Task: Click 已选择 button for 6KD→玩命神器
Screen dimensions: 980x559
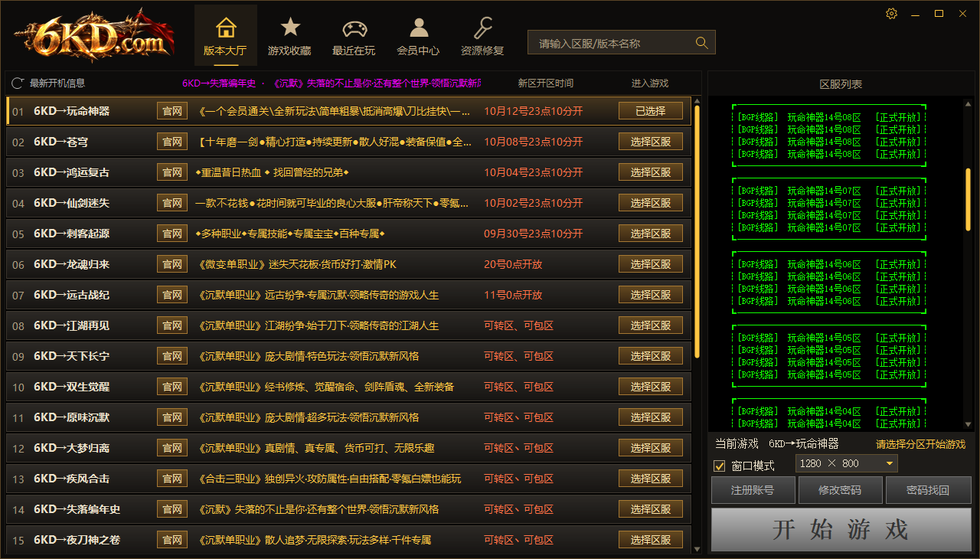Action: point(651,111)
